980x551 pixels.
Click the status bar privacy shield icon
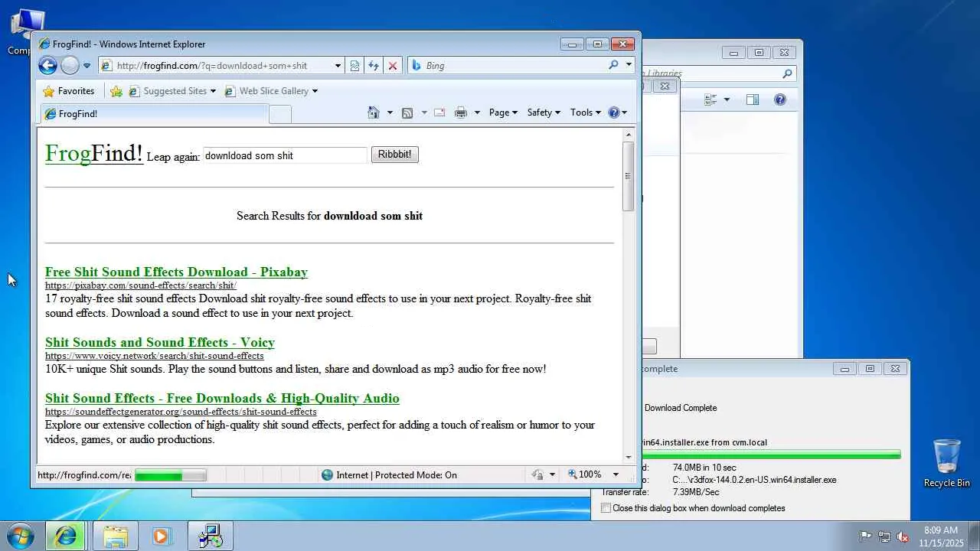[x=537, y=475]
